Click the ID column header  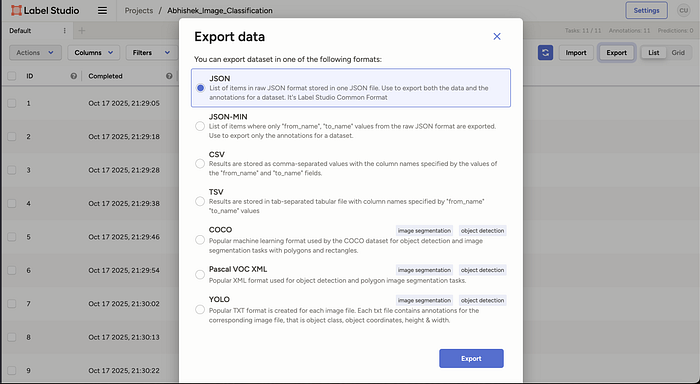click(29, 76)
